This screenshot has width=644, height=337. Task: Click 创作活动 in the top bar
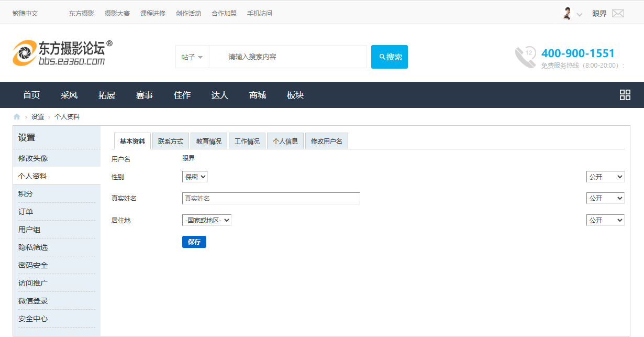click(188, 14)
